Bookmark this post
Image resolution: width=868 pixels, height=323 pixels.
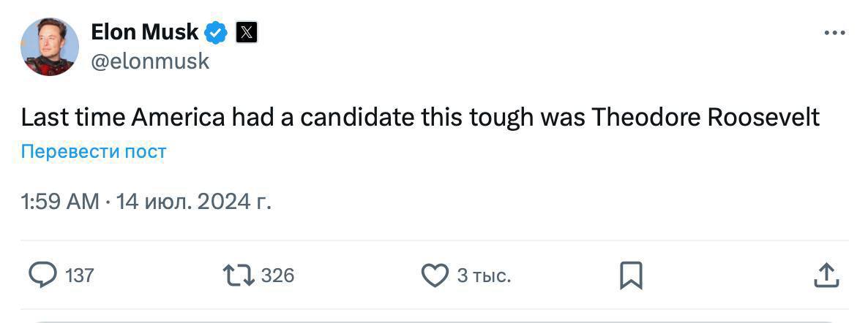tap(631, 275)
